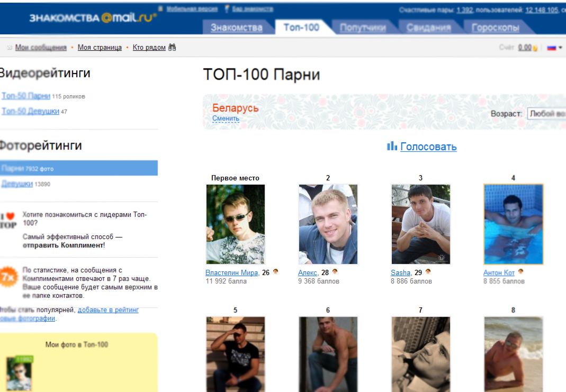Open Кто рядом link
The height and width of the screenshot is (392, 566).
pos(149,48)
